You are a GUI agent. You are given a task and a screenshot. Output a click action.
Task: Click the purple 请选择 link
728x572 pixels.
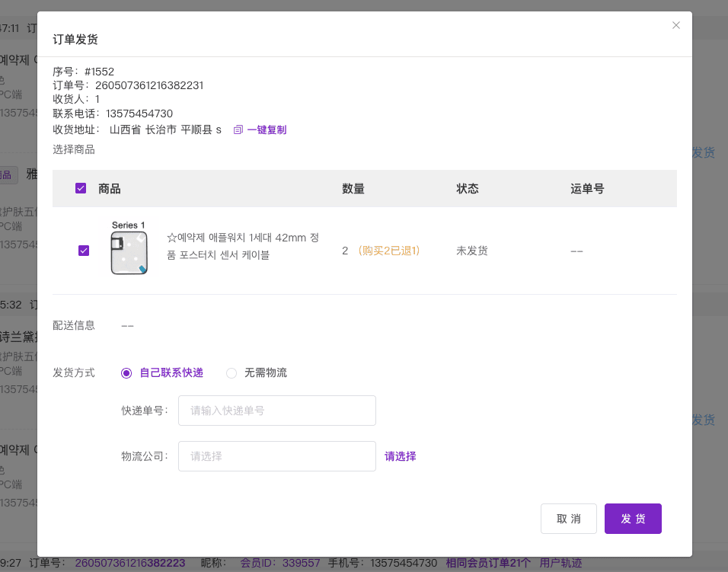click(x=401, y=456)
